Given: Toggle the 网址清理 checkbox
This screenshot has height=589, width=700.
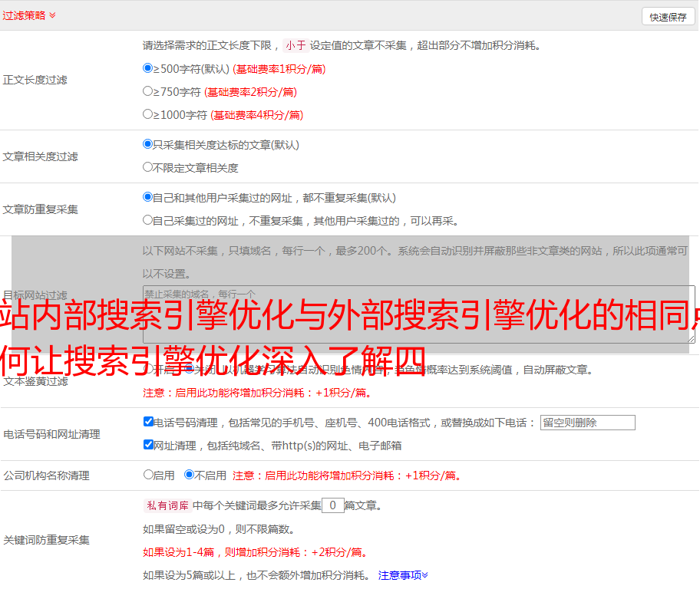Looking at the screenshot, I should [x=149, y=445].
